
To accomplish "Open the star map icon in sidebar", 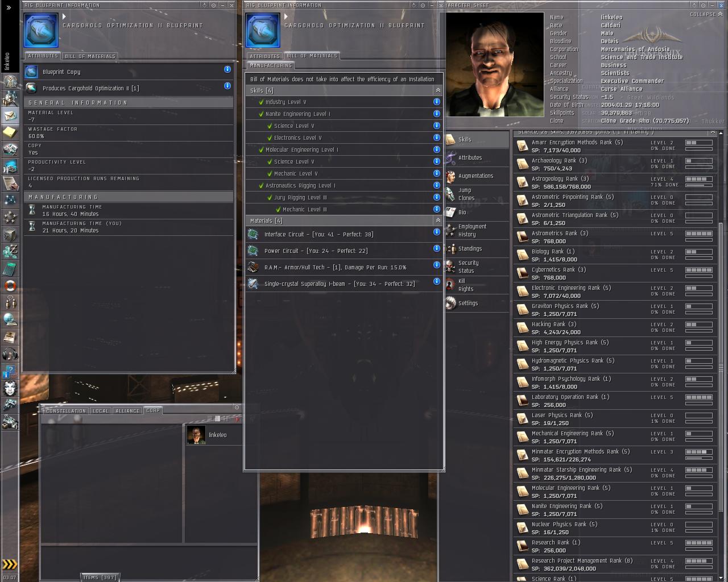I will coord(10,201).
